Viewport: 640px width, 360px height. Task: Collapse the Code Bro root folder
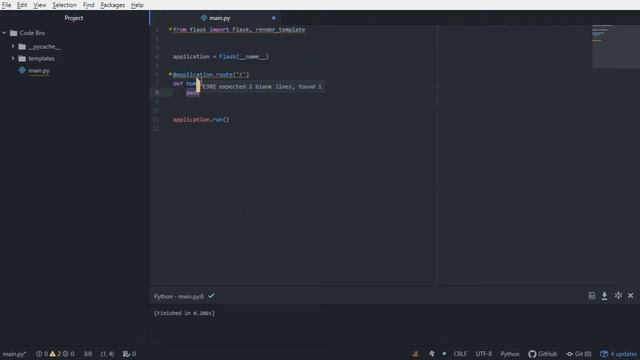(4, 33)
